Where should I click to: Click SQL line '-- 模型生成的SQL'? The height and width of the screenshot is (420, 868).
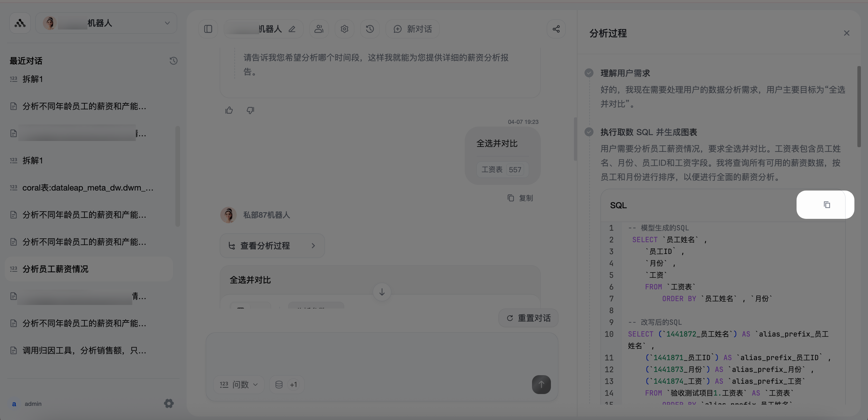[x=658, y=228]
